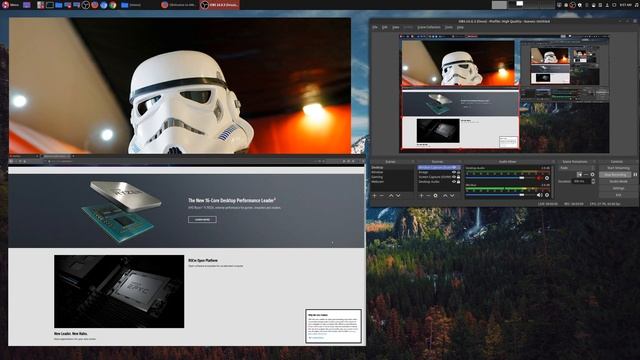Move scene up in Scenes panel

point(391,196)
